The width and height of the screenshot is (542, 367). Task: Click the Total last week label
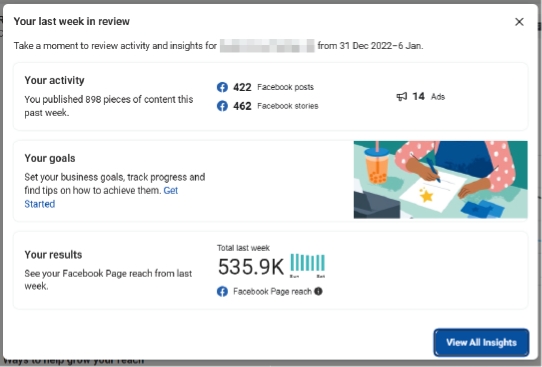[x=243, y=248]
